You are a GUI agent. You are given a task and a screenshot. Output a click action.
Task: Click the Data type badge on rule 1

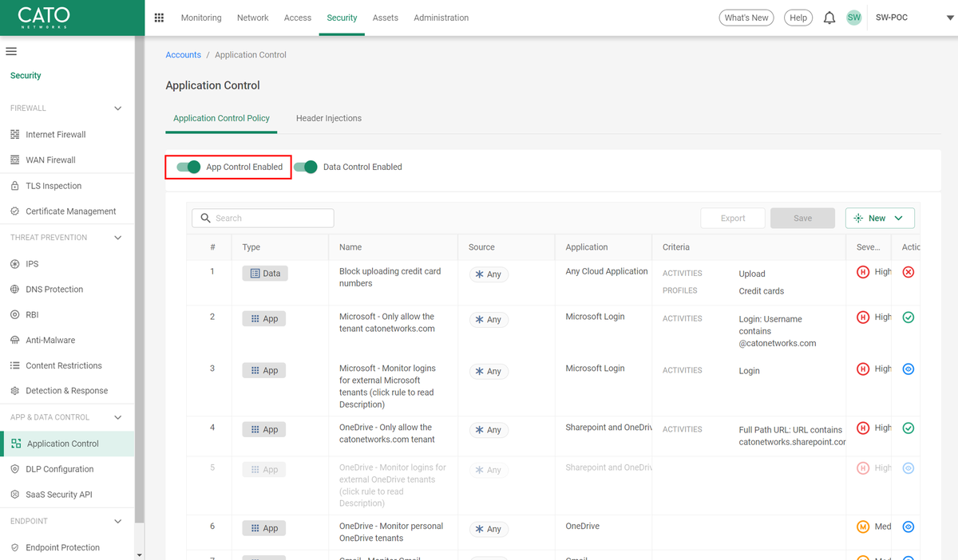click(265, 273)
